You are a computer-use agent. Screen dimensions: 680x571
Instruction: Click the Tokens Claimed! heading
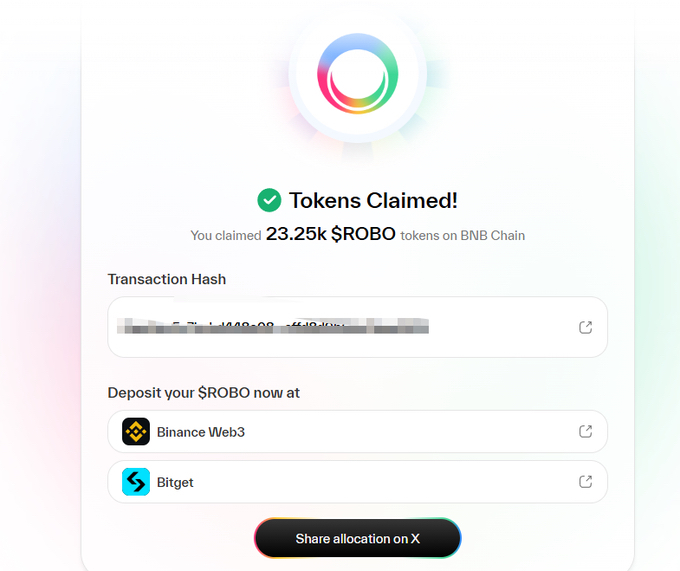tap(373, 200)
